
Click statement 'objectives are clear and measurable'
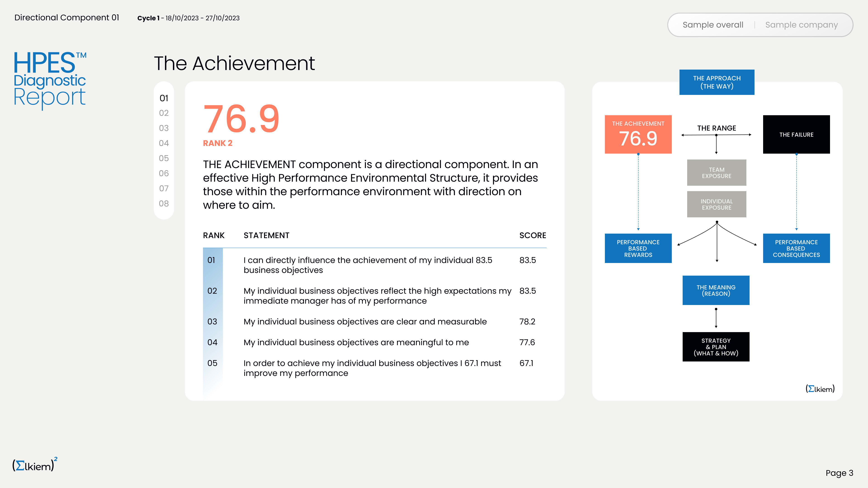[365, 322]
